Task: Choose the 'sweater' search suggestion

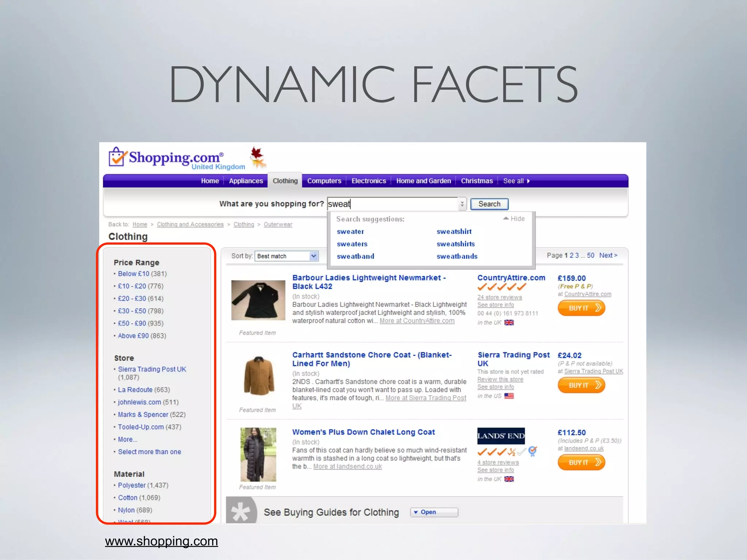Action: [x=350, y=232]
